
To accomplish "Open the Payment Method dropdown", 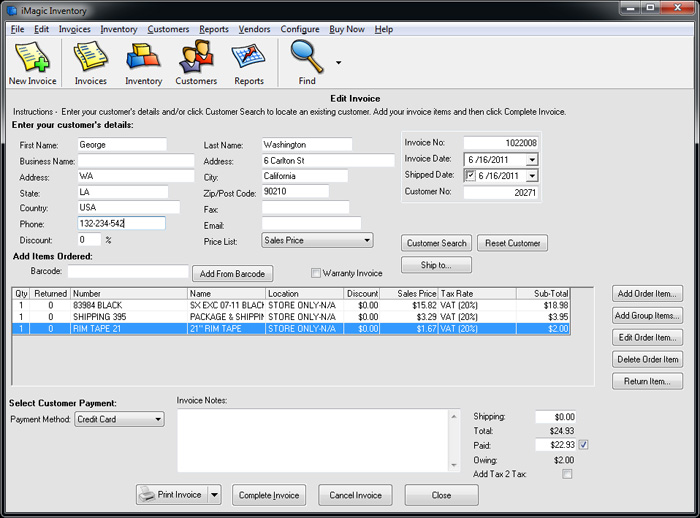I will point(158,420).
